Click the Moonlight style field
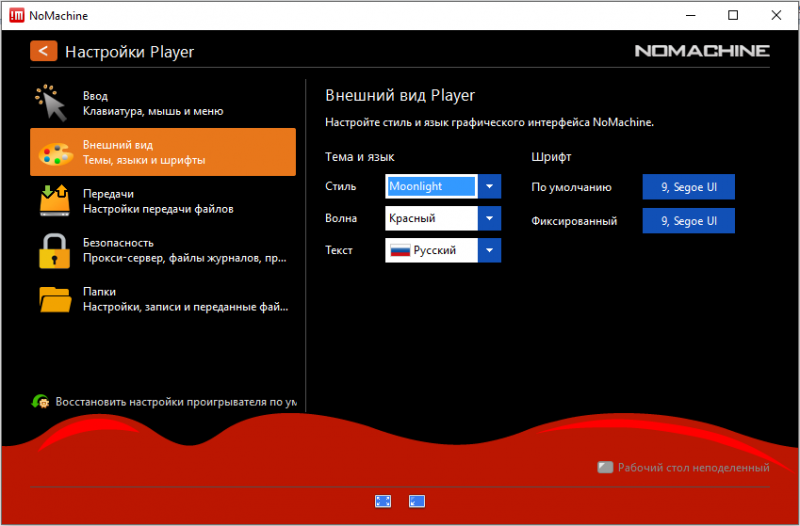This screenshot has height=526, width=800. point(431,186)
